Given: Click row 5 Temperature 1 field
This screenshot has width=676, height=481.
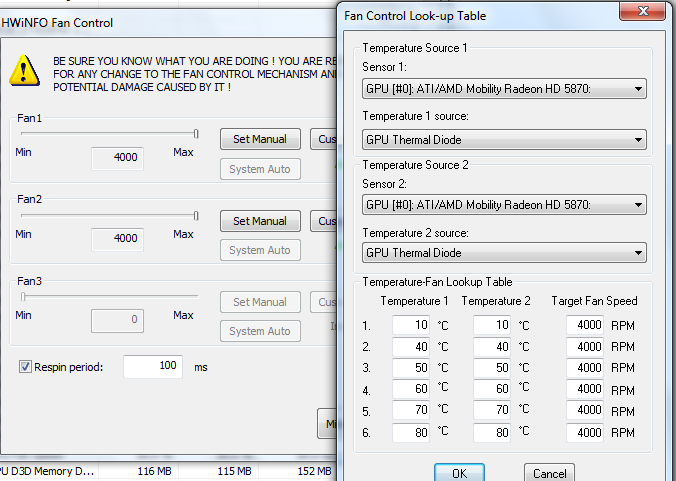Looking at the screenshot, I should coord(410,409).
